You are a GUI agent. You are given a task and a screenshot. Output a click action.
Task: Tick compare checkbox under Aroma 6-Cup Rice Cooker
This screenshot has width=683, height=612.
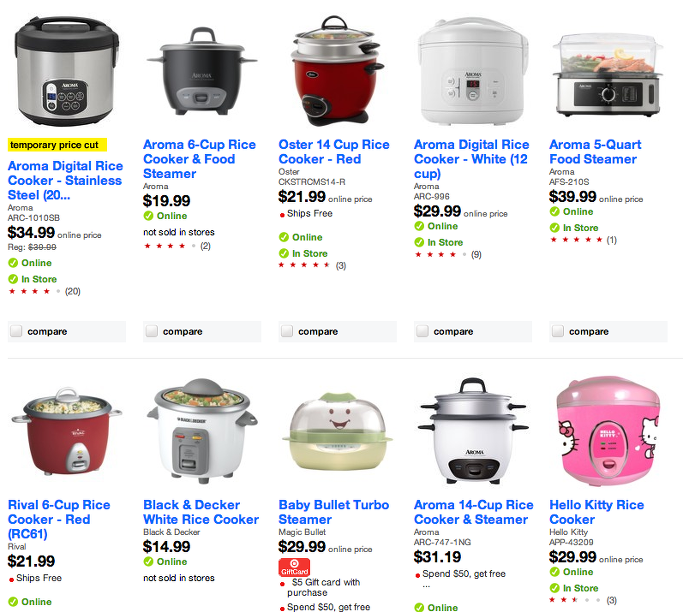pyautogui.click(x=152, y=331)
